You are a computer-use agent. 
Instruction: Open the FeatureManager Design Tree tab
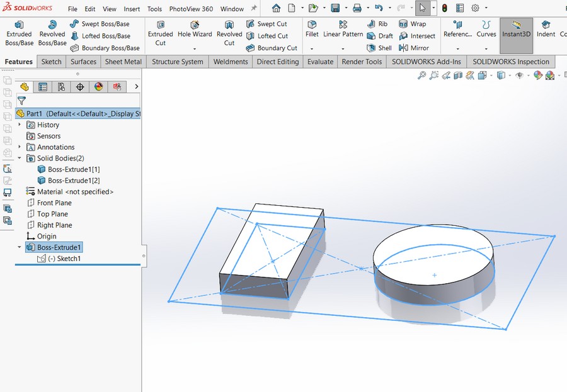(x=24, y=87)
